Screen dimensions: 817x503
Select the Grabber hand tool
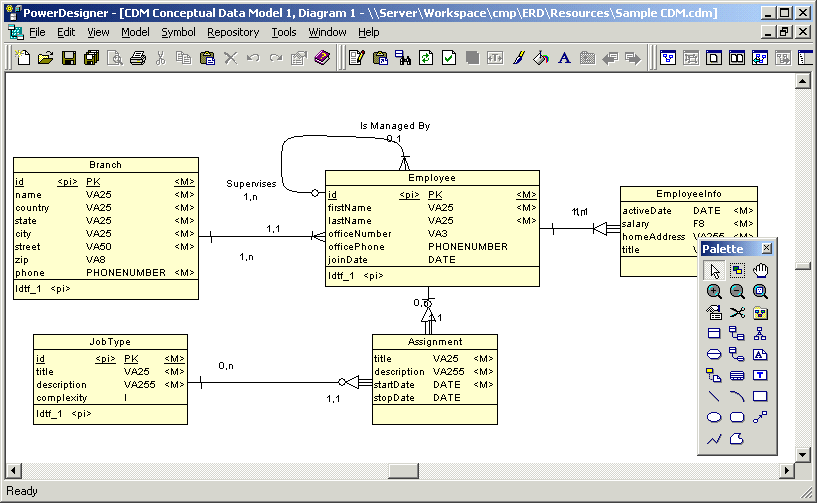pos(761,270)
